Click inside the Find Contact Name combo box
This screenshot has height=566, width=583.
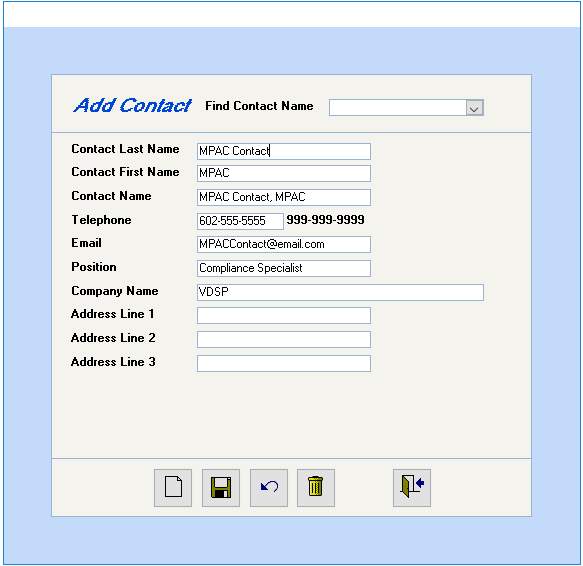tap(397, 108)
